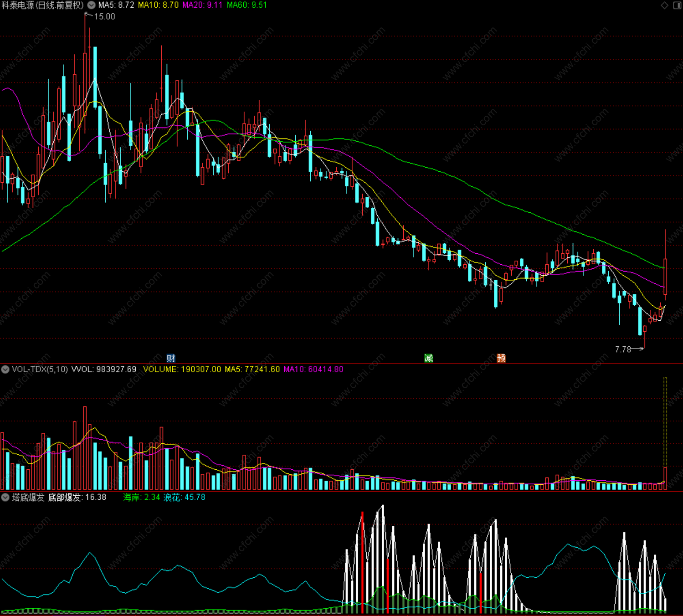Click the magenta MA20: 9.11 label
This screenshot has width=683, height=616.
point(203,5)
